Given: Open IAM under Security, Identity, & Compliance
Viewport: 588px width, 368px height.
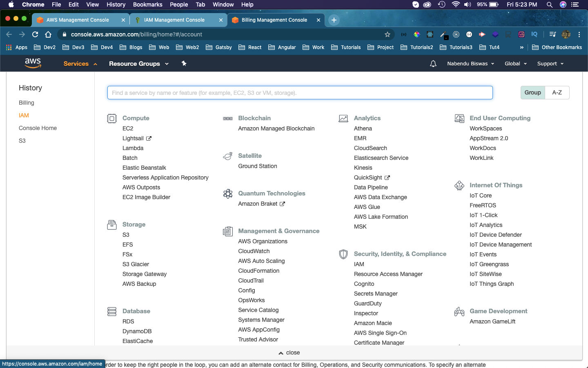Looking at the screenshot, I should (359, 264).
